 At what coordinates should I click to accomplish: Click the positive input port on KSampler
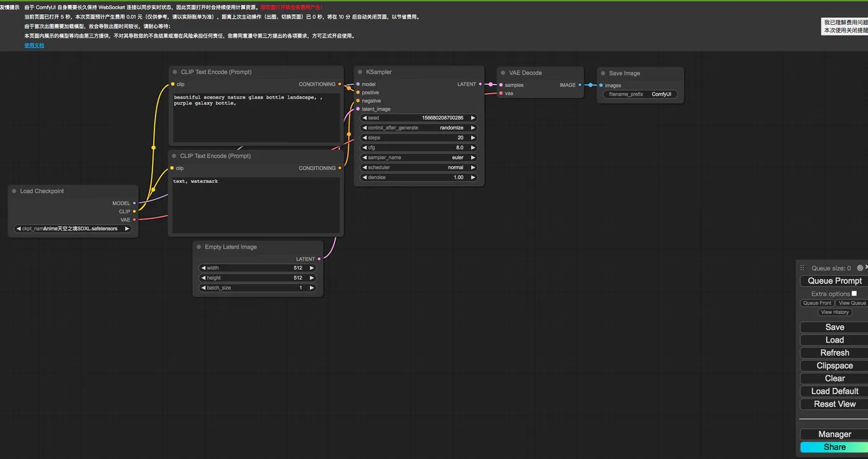click(x=358, y=92)
